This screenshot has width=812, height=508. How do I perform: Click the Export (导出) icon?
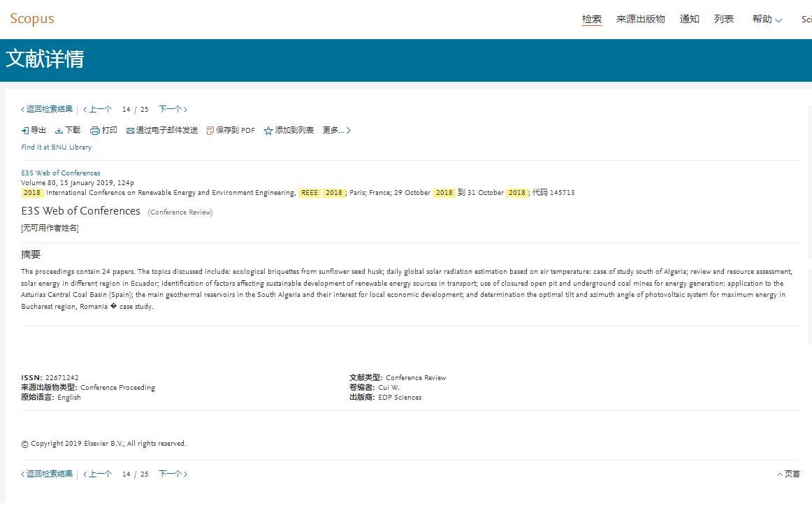[x=25, y=131]
